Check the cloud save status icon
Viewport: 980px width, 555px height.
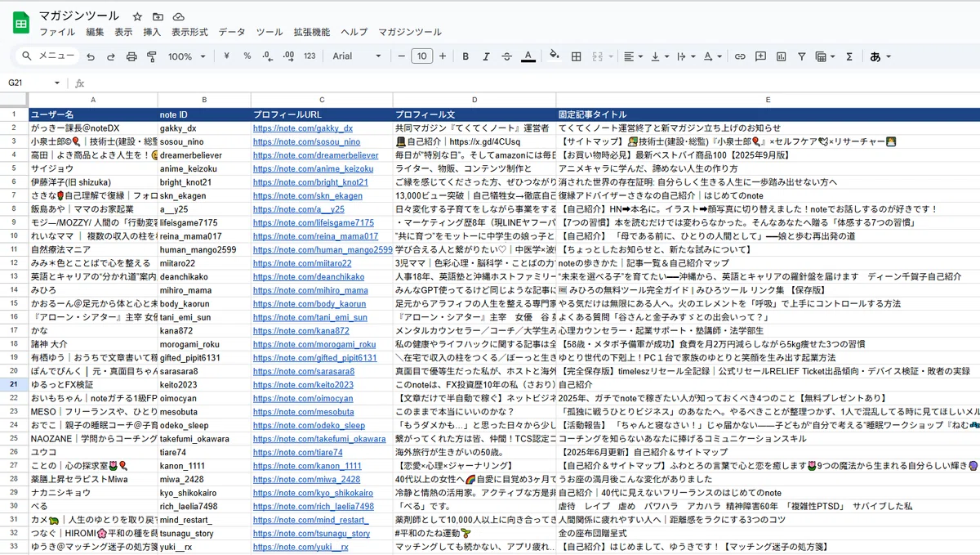tap(178, 16)
